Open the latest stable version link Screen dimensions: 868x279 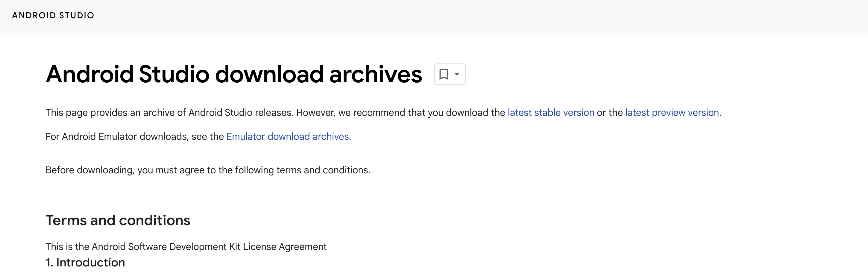click(551, 113)
